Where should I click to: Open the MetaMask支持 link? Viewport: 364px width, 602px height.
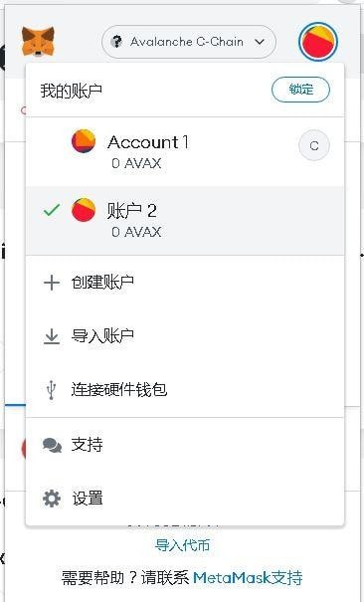[x=248, y=578]
